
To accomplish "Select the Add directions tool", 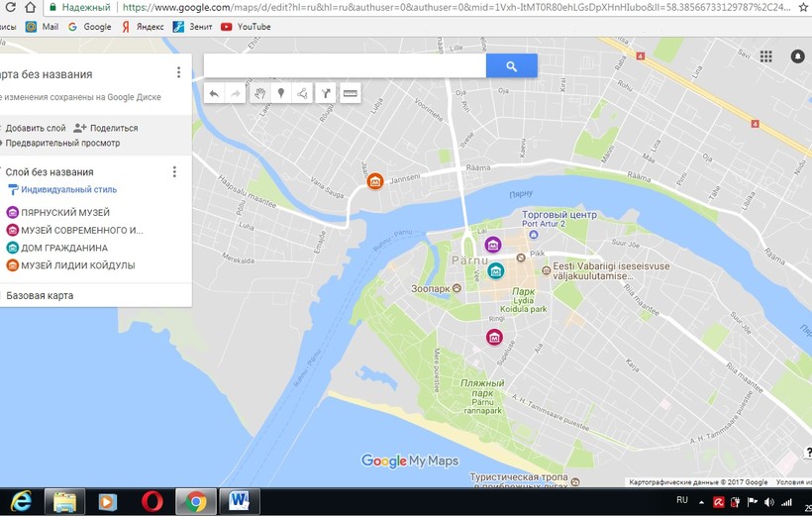I will pyautogui.click(x=326, y=94).
